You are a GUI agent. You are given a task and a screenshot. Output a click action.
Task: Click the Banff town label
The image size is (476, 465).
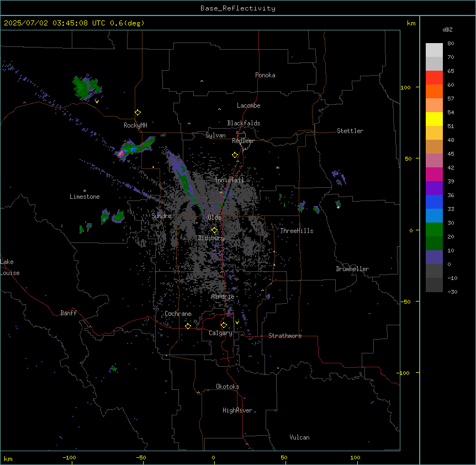coord(68,313)
